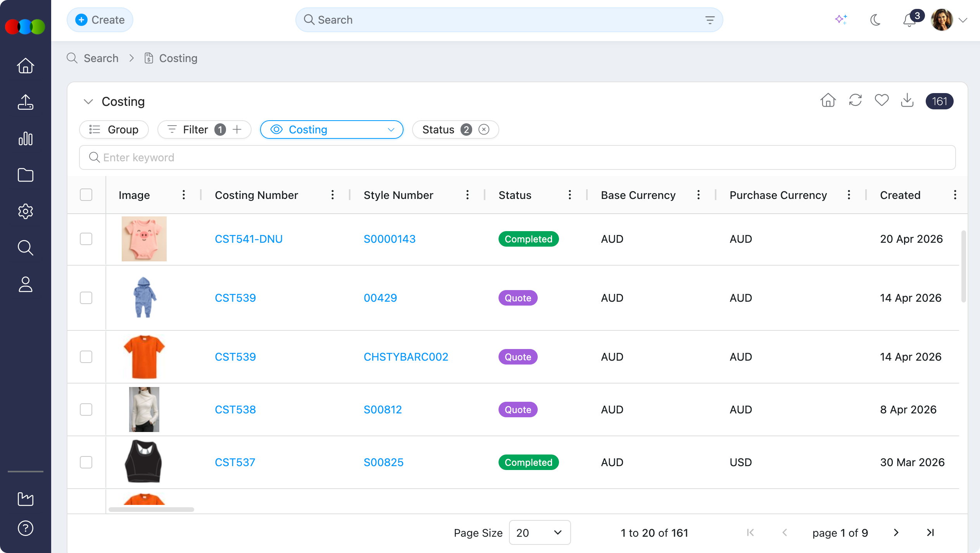
Task: Click the horizontal table scrollbar
Action: point(151,510)
